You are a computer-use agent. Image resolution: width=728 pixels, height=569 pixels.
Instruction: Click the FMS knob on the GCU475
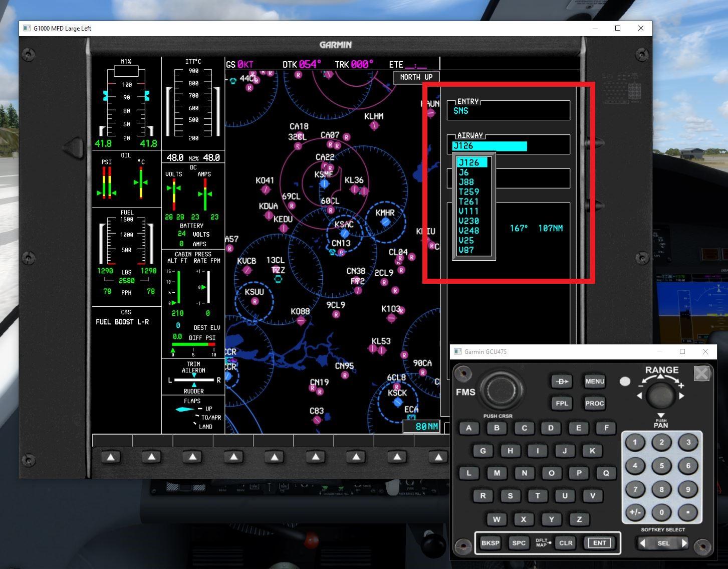(x=502, y=389)
